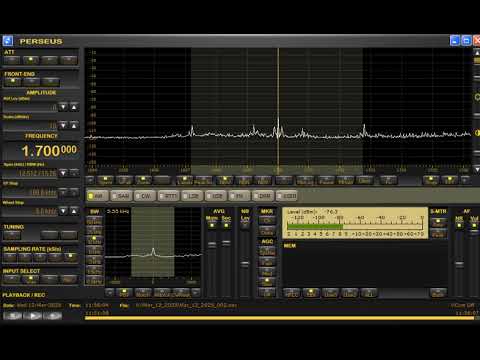
Task: Click the play button under PLAYBACK / REC
Action: pos(33,315)
